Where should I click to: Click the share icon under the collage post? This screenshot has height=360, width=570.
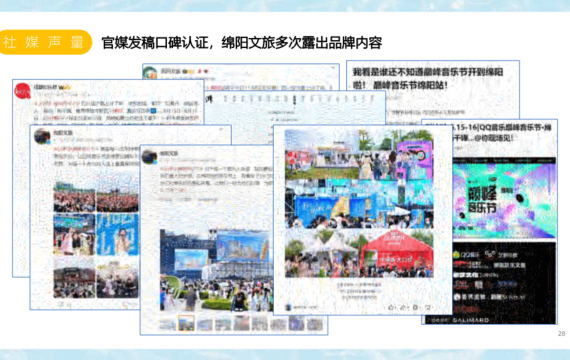point(403,308)
